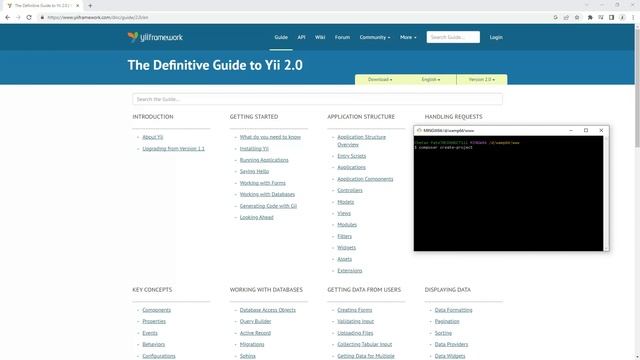Open Generating Code with Gii link
Screen dimensions: 640x360
point(268,206)
